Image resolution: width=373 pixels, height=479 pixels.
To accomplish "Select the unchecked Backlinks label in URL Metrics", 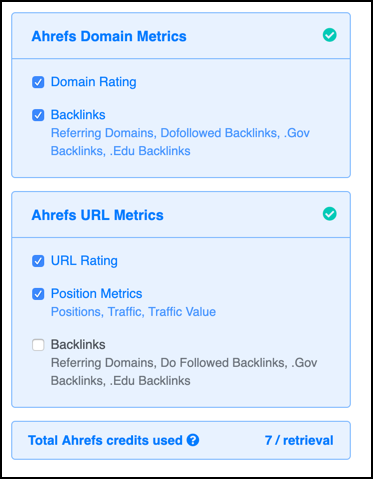I will pyautogui.click(x=78, y=345).
